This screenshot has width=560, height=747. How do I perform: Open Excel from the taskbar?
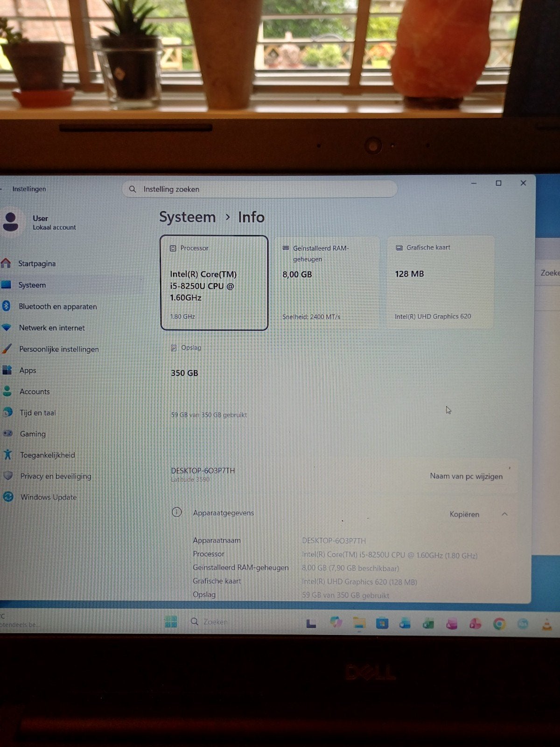(x=428, y=624)
